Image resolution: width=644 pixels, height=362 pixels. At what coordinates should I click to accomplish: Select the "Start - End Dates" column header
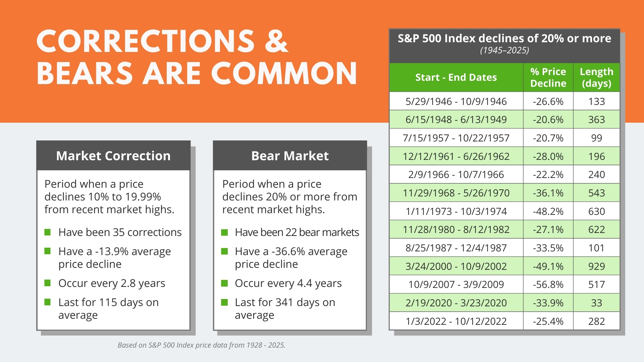pyautogui.click(x=456, y=77)
